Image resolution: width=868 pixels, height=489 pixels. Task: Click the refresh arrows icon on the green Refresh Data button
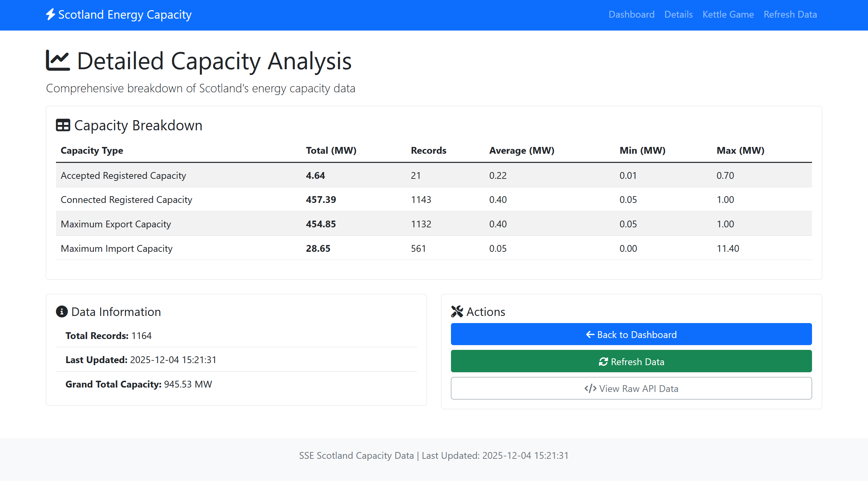[x=603, y=362]
